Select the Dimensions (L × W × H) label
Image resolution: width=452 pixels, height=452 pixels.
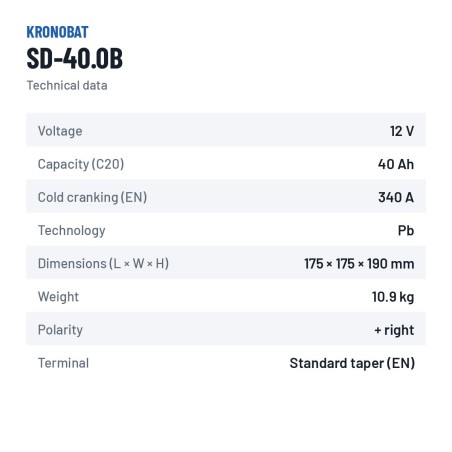click(103, 263)
